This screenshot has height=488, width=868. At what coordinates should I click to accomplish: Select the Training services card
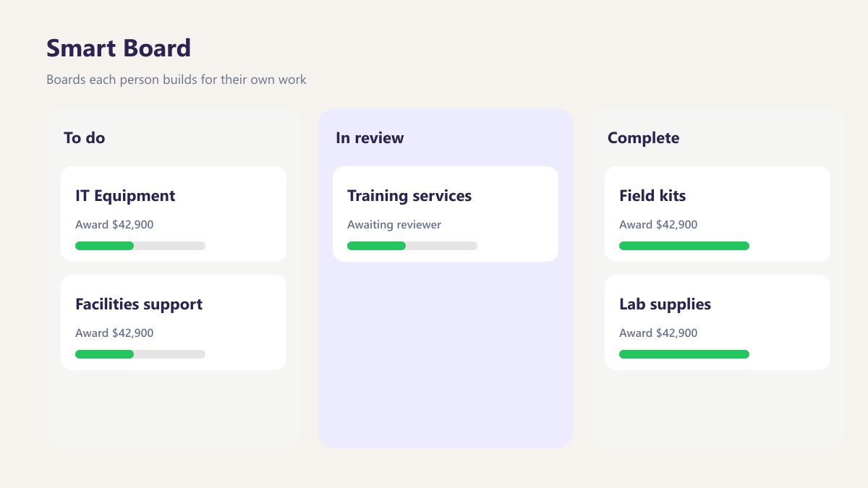click(x=446, y=214)
